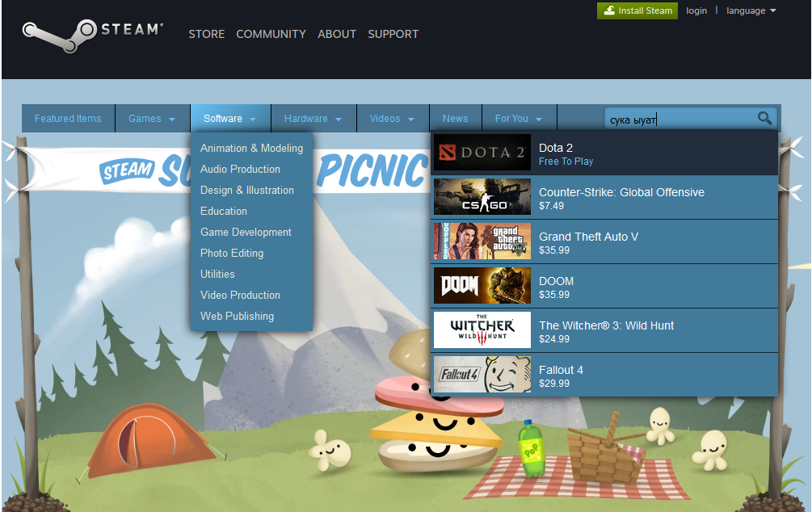Click the $29.99 price text

[554, 384]
